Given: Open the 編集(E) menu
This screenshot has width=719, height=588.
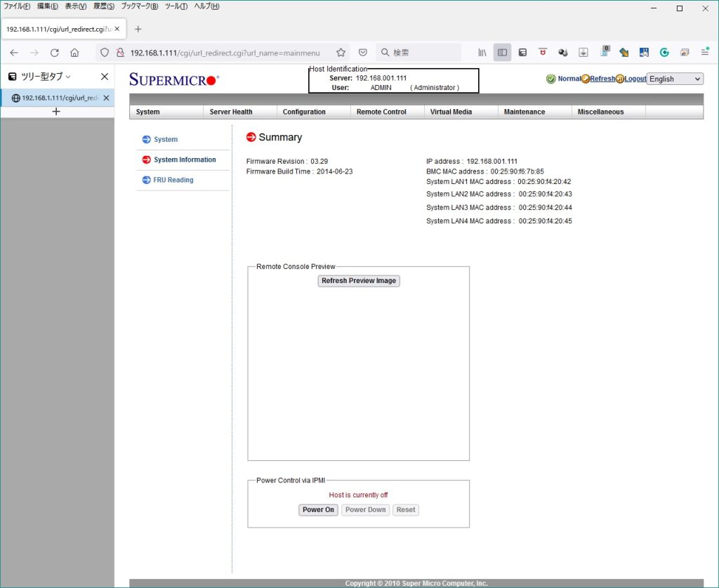Looking at the screenshot, I should click(48, 6).
